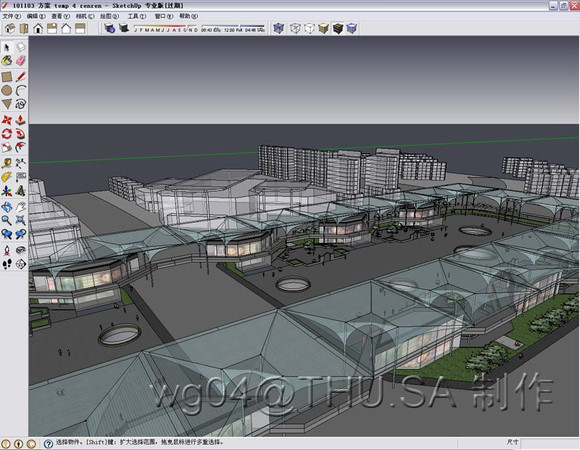Activate the colored Axes tool
This screenshot has width=580, height=450.
(x=6, y=191)
